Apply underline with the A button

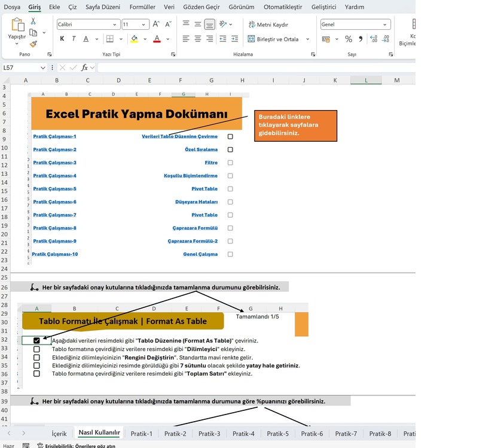click(86, 39)
